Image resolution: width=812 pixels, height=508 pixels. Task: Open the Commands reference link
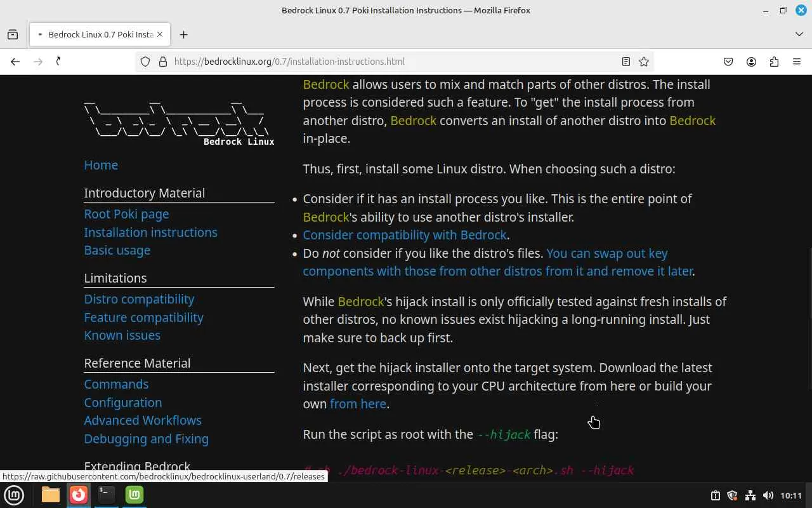tap(116, 384)
